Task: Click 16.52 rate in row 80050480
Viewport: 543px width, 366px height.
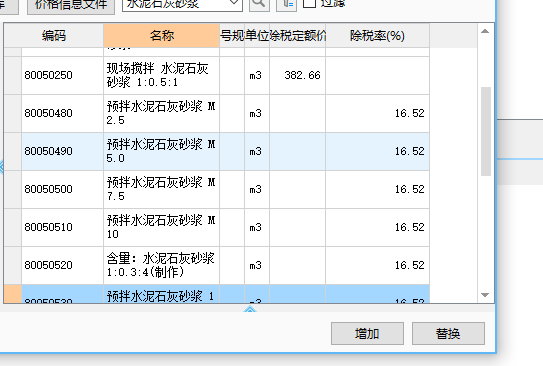Action: (377, 113)
